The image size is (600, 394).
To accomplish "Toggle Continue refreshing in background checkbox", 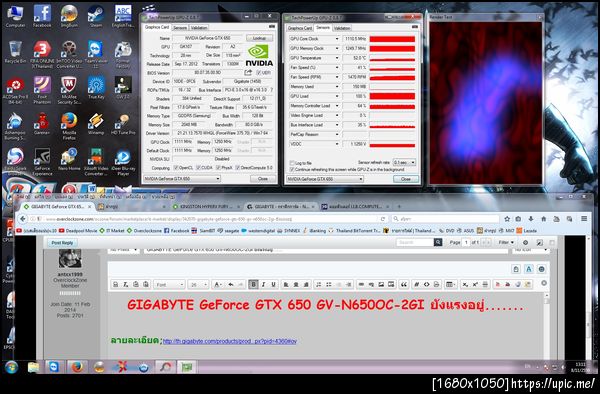I will point(292,169).
